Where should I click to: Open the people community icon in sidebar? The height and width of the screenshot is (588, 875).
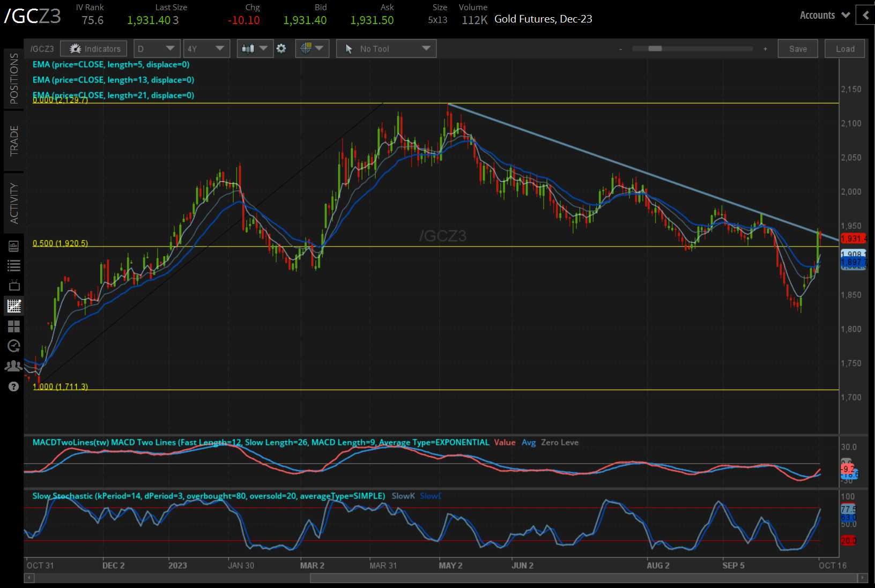pyautogui.click(x=14, y=366)
